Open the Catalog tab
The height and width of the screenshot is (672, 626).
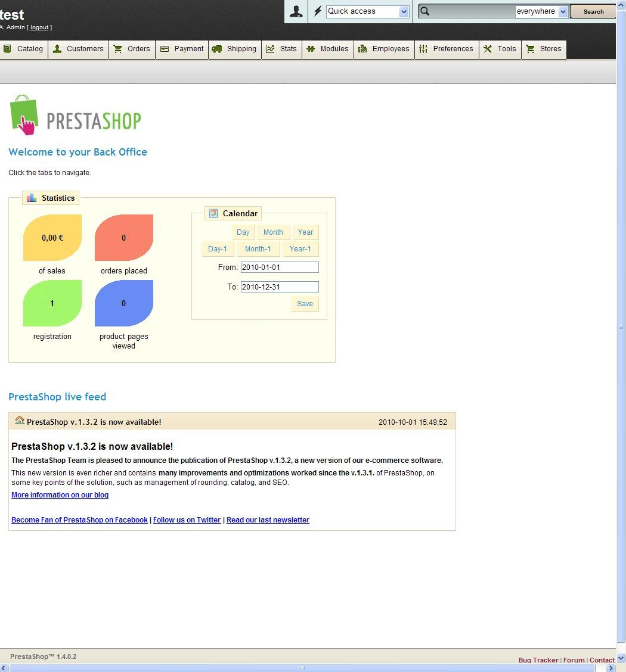click(x=24, y=49)
